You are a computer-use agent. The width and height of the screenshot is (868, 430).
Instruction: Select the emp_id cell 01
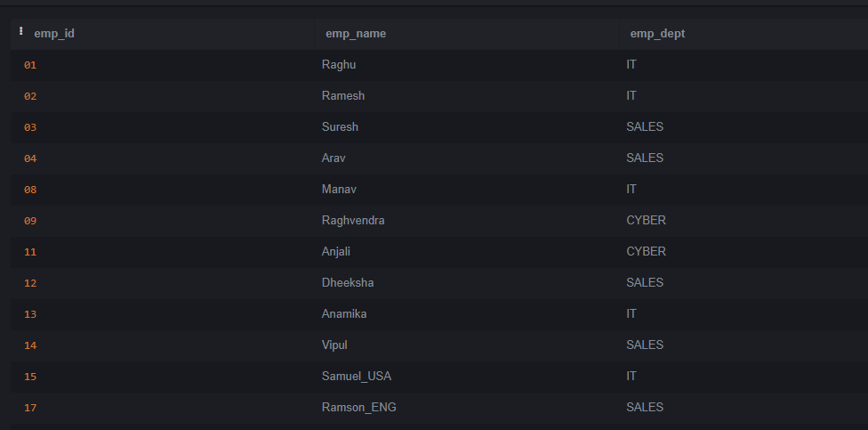(30, 65)
